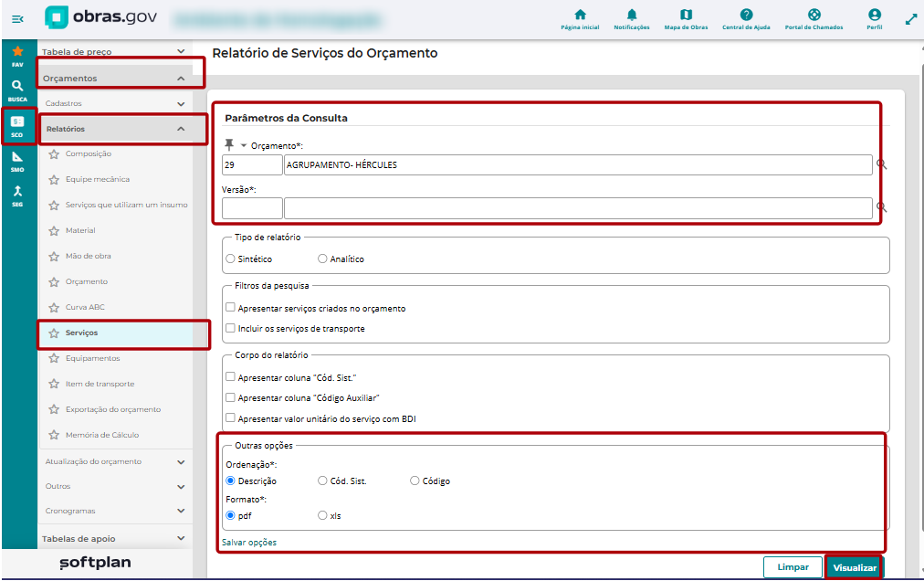Click the Visualizar button
Screen dimensions: 924x581
coord(855,567)
